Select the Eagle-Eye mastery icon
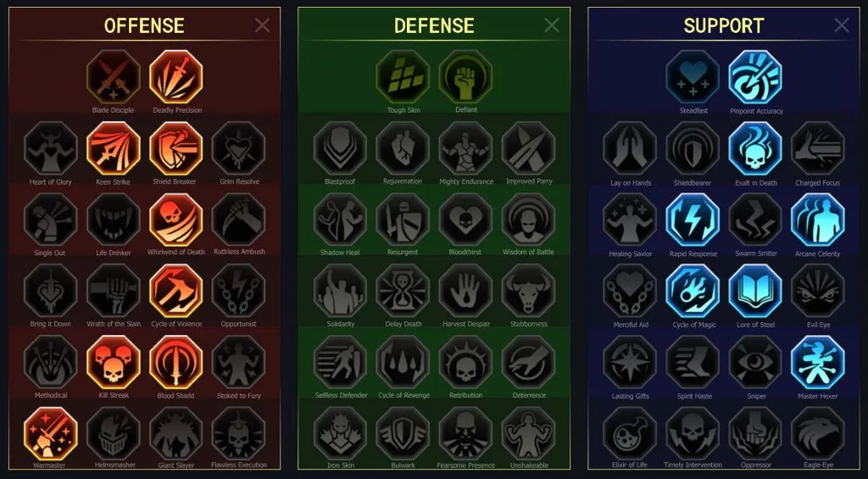This screenshot has width=868, height=479. 818,433
